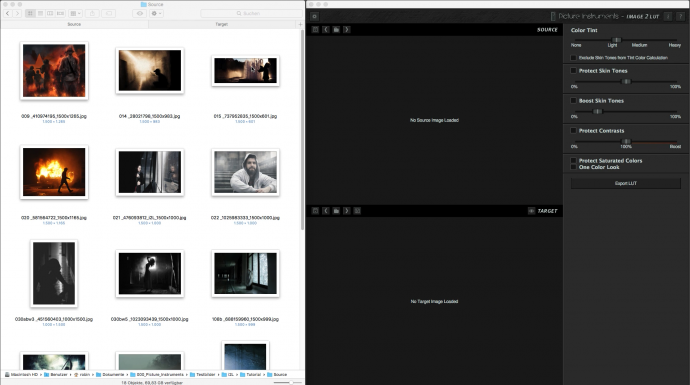Enable Boost Skin Tones checkbox
The height and width of the screenshot is (385, 690).
point(573,100)
